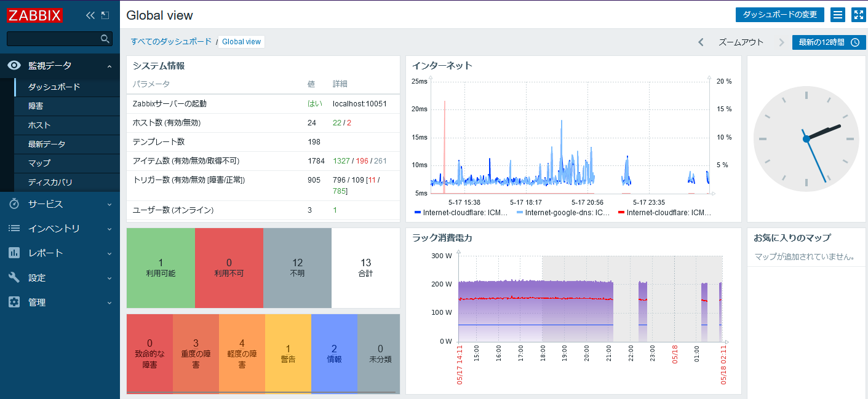Image resolution: width=868 pixels, height=399 pixels.
Task: Focus the sidebar search input field
Action: pyautogui.click(x=54, y=39)
